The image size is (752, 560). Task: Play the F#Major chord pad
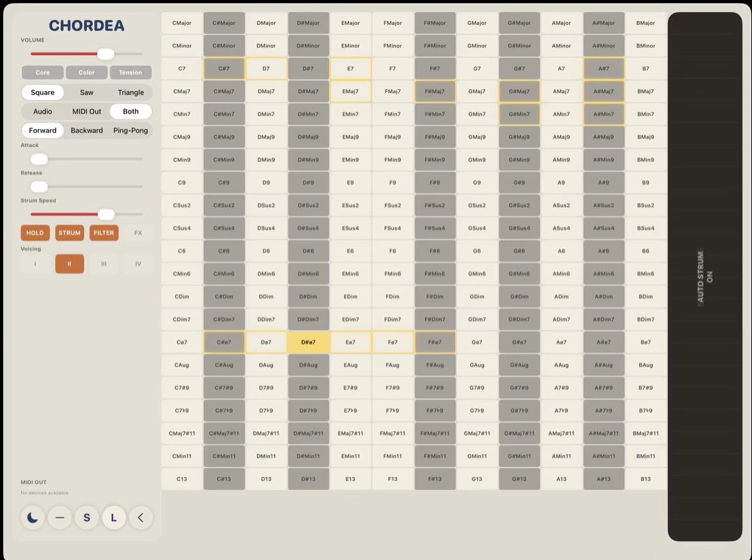coord(435,23)
